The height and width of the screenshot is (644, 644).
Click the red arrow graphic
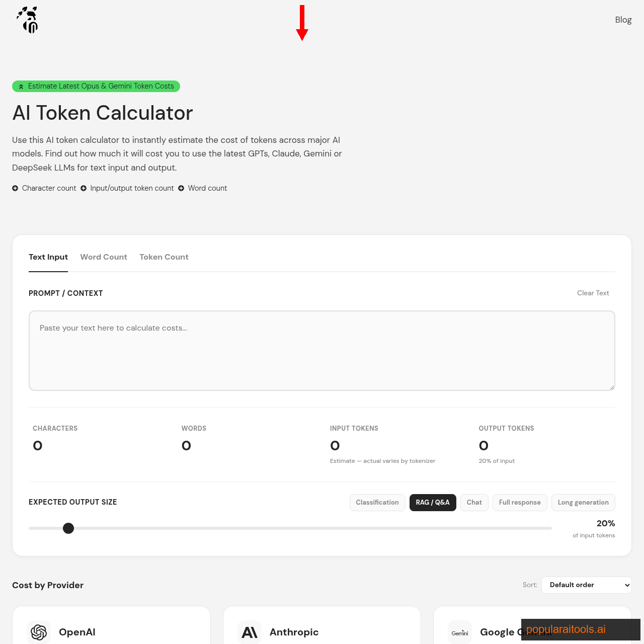click(x=302, y=23)
